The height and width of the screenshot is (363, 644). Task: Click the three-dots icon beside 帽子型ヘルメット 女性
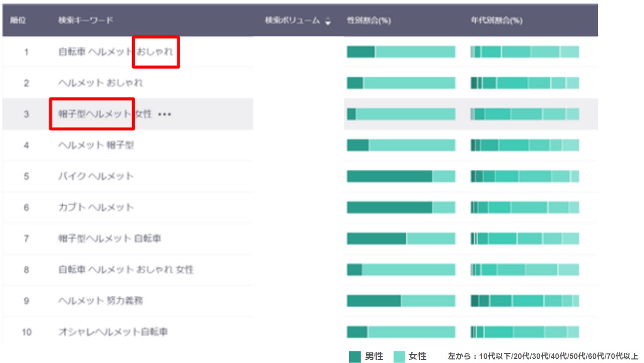point(164,115)
